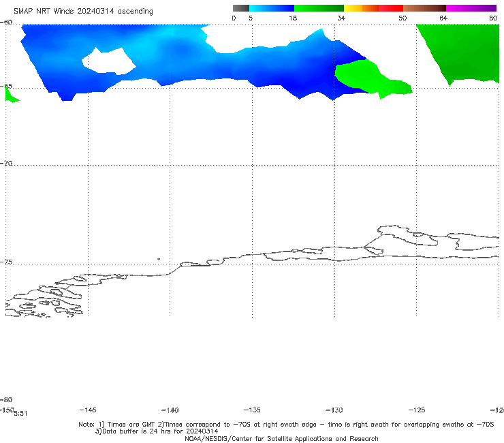Click the 'Data buffer is 24 hrs' note
504x443 pixels.
tap(157, 431)
